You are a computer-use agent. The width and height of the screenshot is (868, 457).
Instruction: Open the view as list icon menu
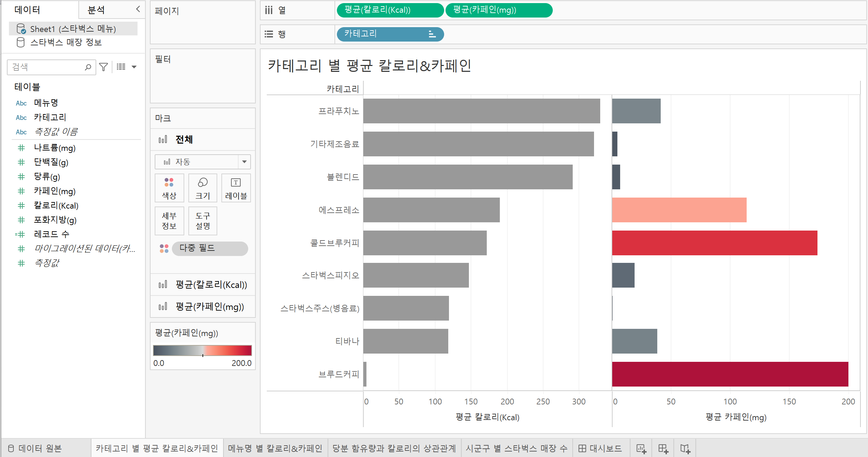pyautogui.click(x=121, y=67)
